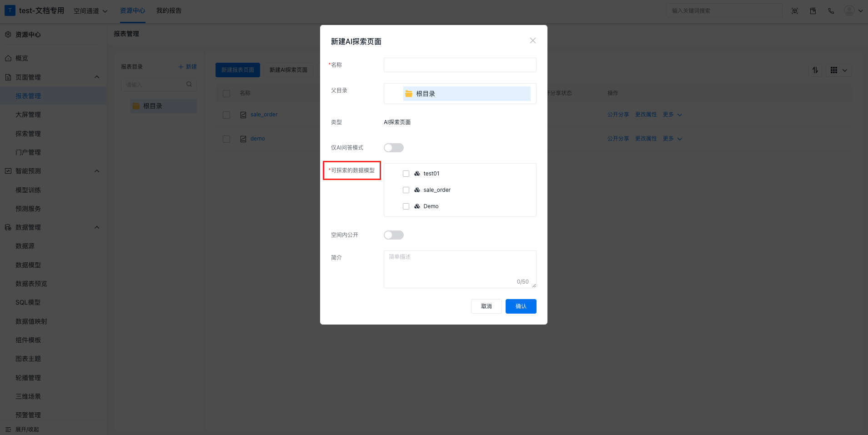
Task: Click the test01 model icon
Action: [x=417, y=174]
